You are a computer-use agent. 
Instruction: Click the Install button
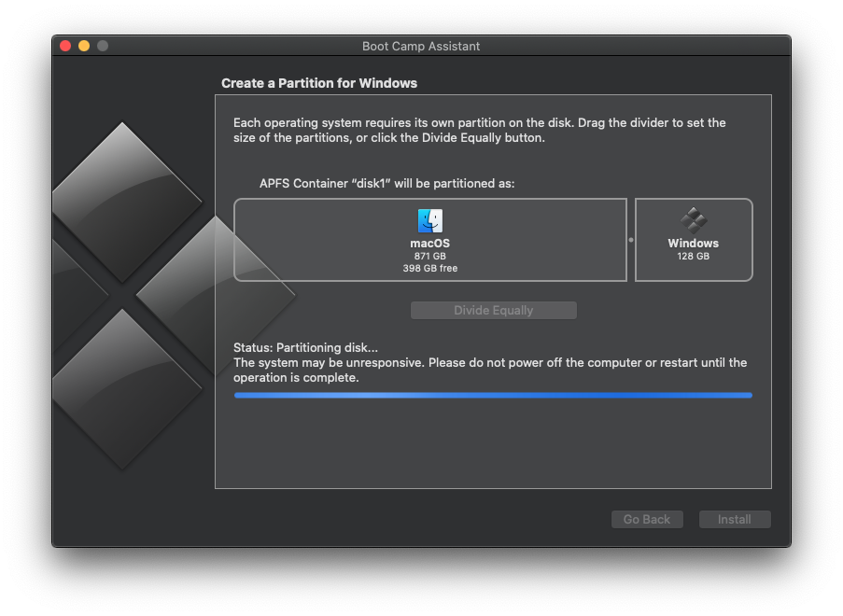tap(735, 519)
